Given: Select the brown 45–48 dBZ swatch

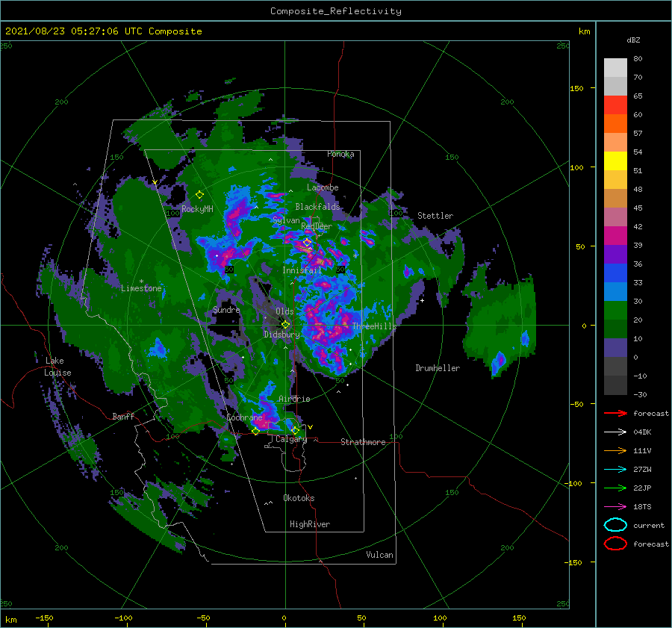Looking at the screenshot, I should tap(615, 199).
